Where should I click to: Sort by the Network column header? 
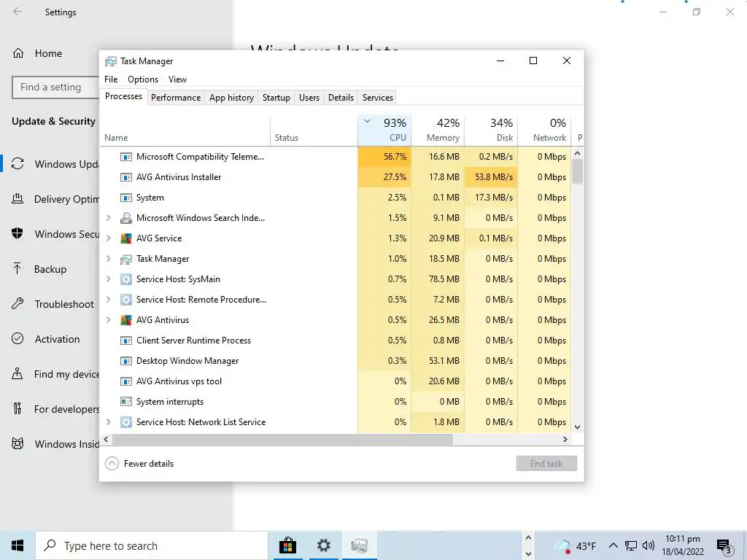544,130
